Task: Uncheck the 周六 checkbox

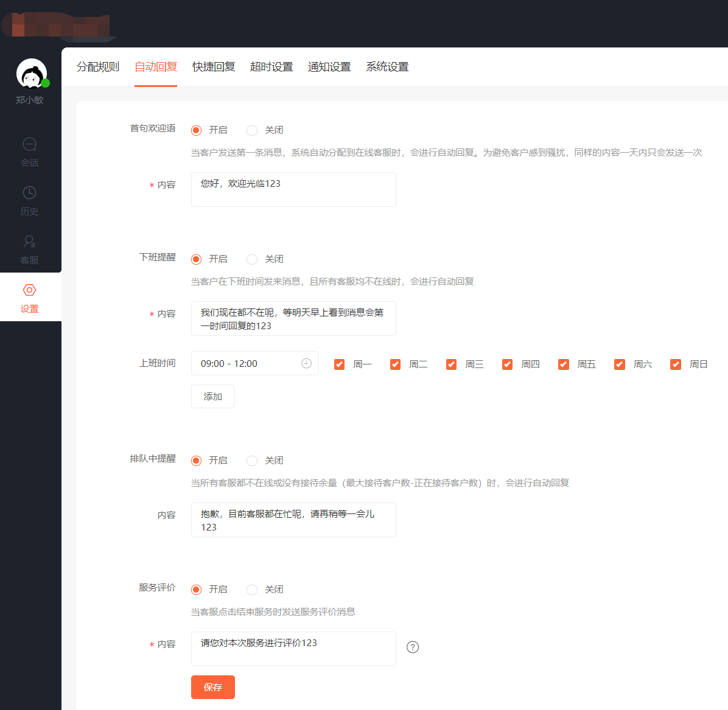Action: [x=620, y=364]
